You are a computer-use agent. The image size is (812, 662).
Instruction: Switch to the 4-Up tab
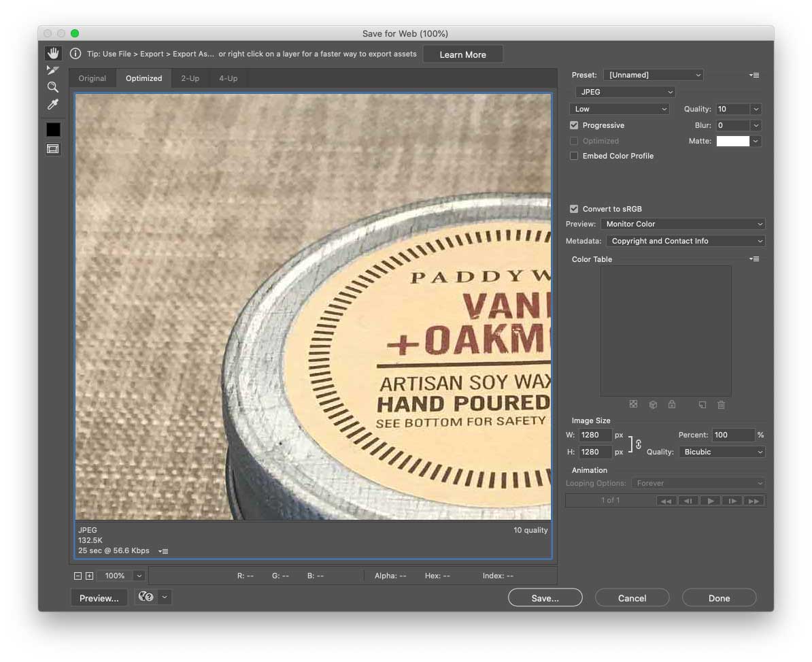coord(229,78)
